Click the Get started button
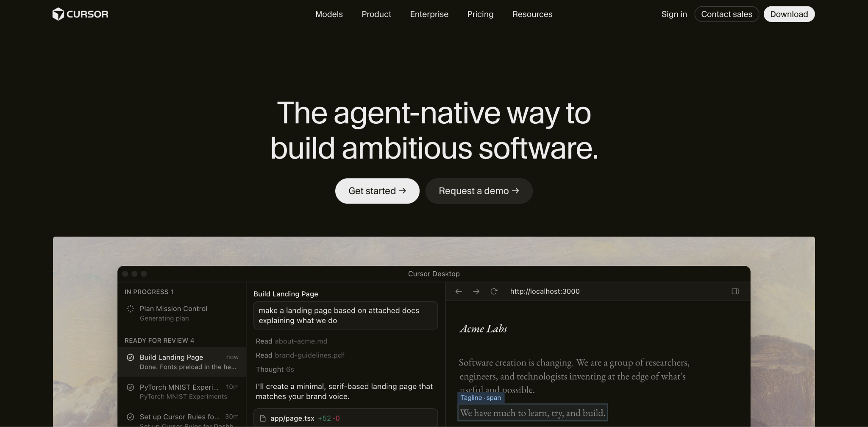Image resolution: width=868 pixels, height=427 pixels. click(x=377, y=191)
